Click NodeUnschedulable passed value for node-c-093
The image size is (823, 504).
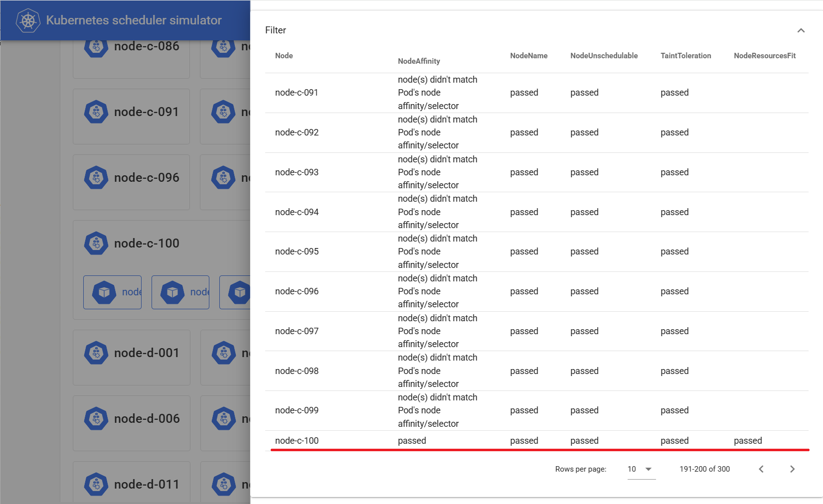[584, 172]
